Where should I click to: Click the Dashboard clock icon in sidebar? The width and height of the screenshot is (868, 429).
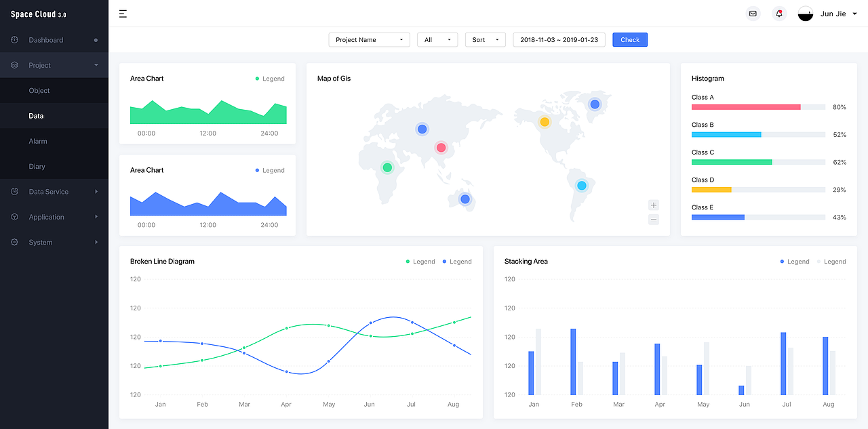[14, 40]
